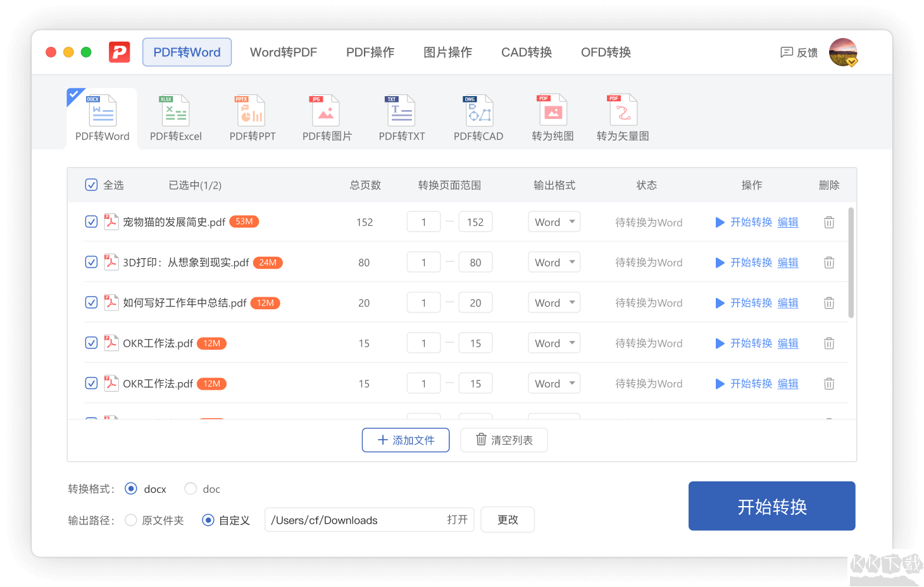The width and height of the screenshot is (924, 587).
Task: Select the 转为纯图 tool icon
Action: pyautogui.click(x=552, y=116)
